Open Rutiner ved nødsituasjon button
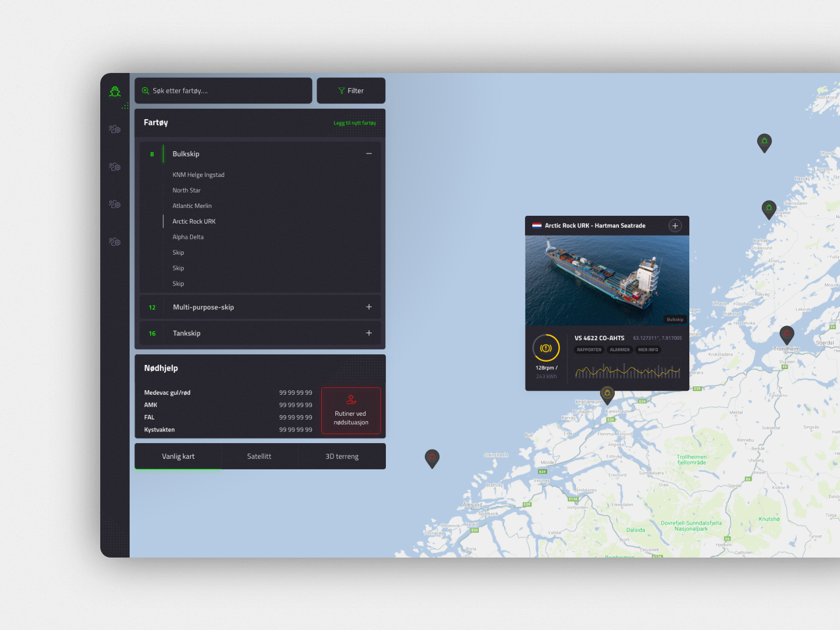Image resolution: width=840 pixels, height=630 pixels. pos(351,411)
